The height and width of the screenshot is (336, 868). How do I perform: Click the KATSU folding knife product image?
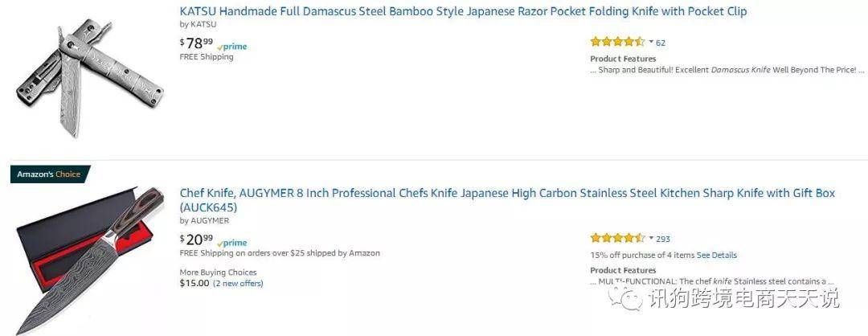click(x=90, y=76)
